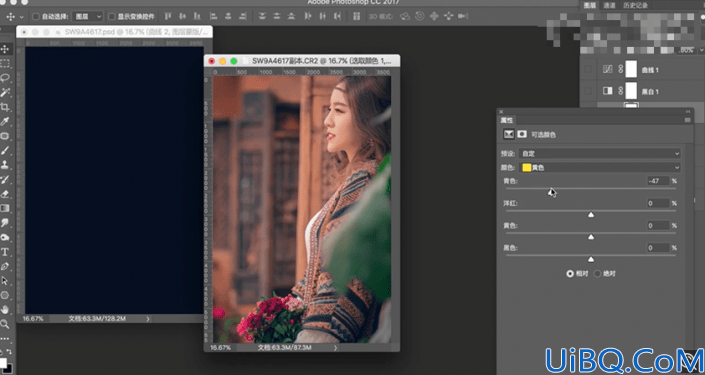Click the 黑色 slider handle
705x375 pixels.
591,259
